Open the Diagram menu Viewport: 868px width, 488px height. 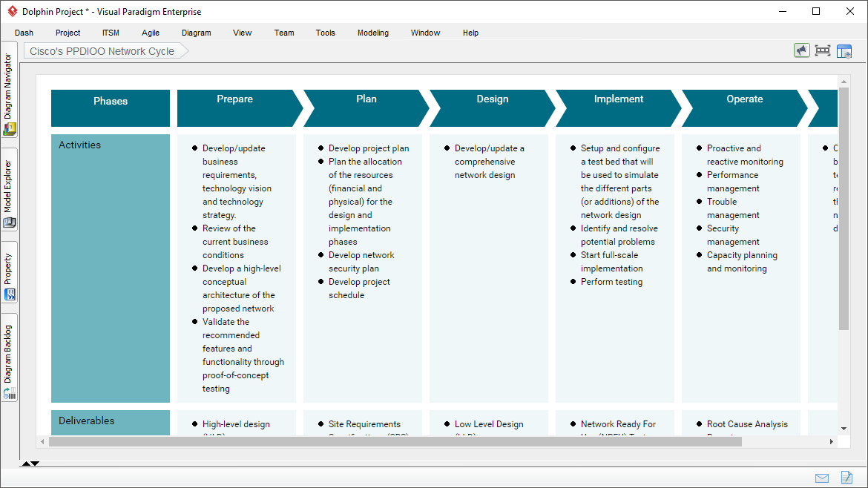click(x=196, y=33)
